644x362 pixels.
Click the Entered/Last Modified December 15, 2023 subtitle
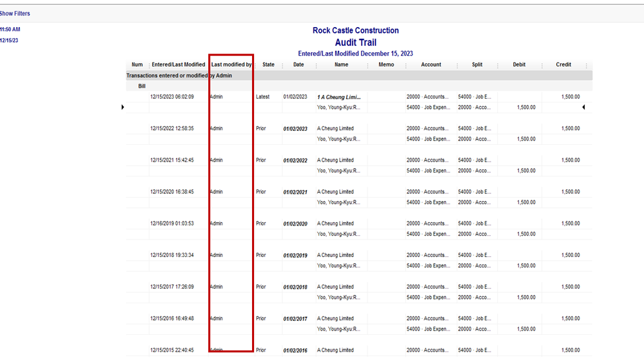tap(356, 53)
